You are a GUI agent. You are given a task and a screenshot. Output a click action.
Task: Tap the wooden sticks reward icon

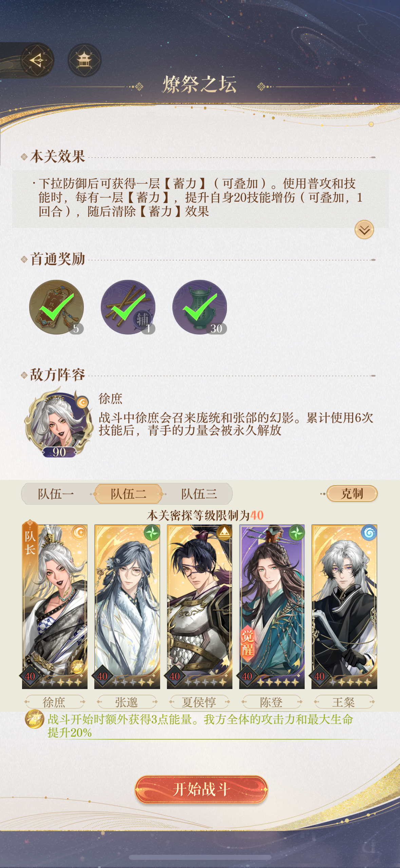pos(128,307)
